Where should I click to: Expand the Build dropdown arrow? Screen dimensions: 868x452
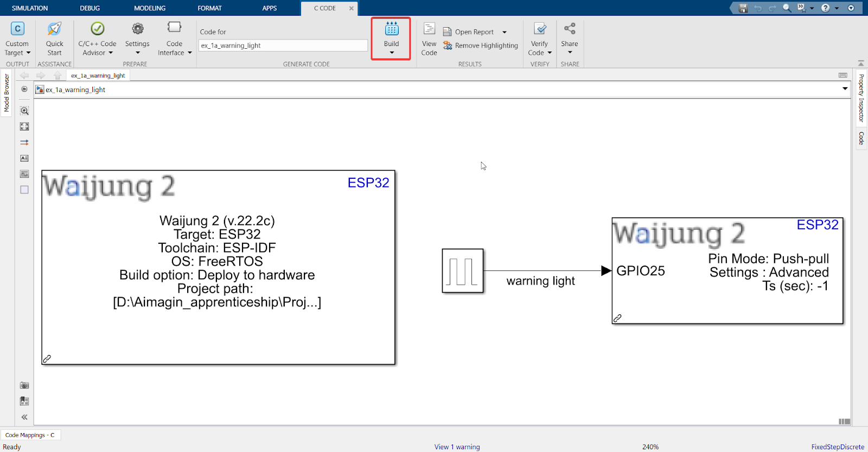coord(392,53)
